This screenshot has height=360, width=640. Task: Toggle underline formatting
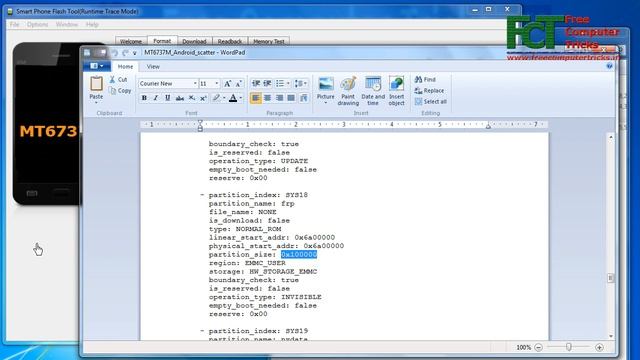click(167, 98)
